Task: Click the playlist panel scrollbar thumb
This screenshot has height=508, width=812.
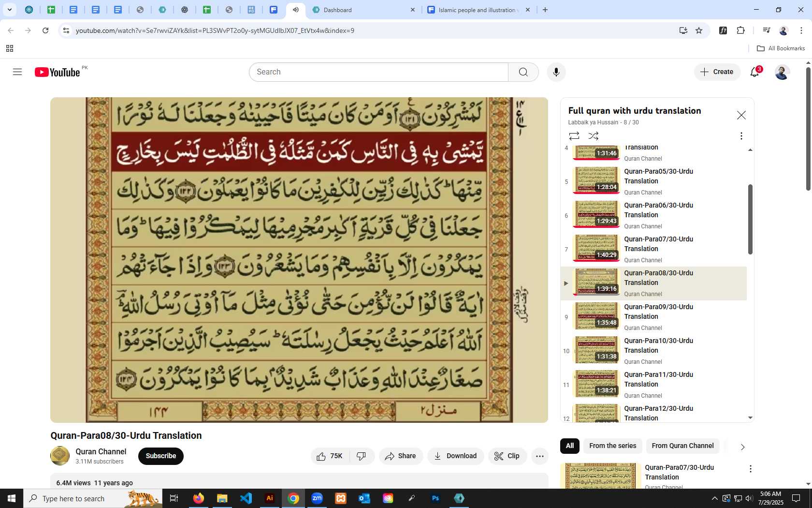Action: click(x=750, y=219)
